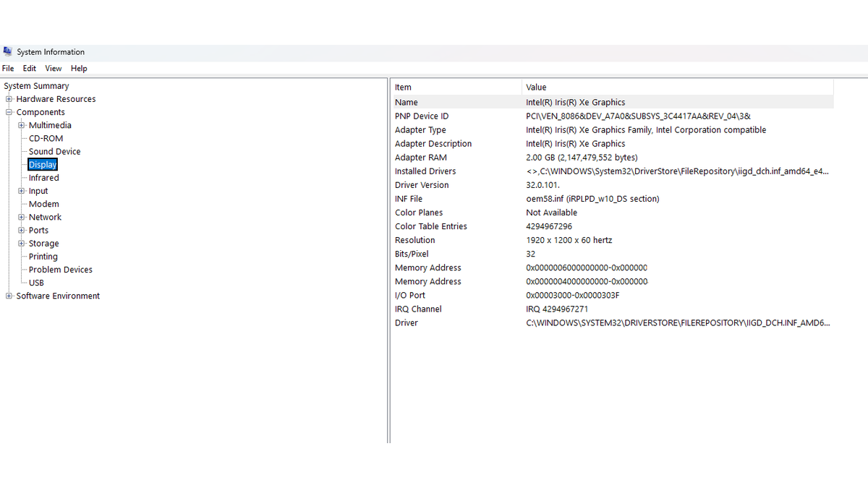Select Storage tree item

coord(43,244)
